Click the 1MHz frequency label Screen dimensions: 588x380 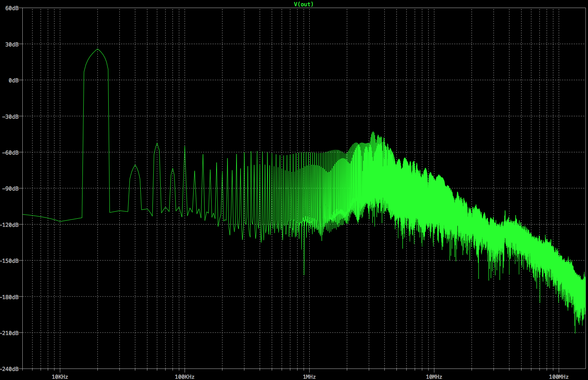pos(309,377)
